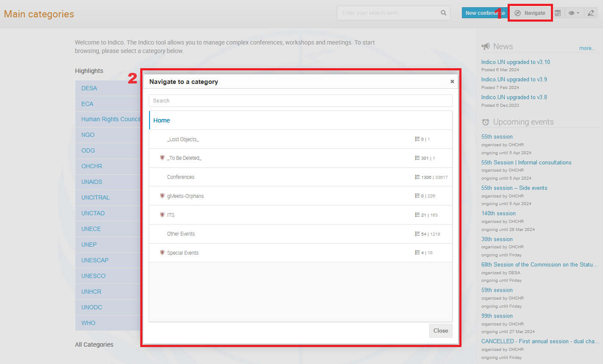
Task: Select Home in the category navigator
Action: [x=300, y=120]
